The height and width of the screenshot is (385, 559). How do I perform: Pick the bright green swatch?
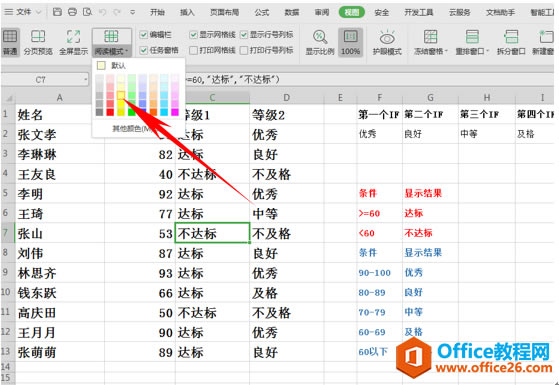pos(132,112)
